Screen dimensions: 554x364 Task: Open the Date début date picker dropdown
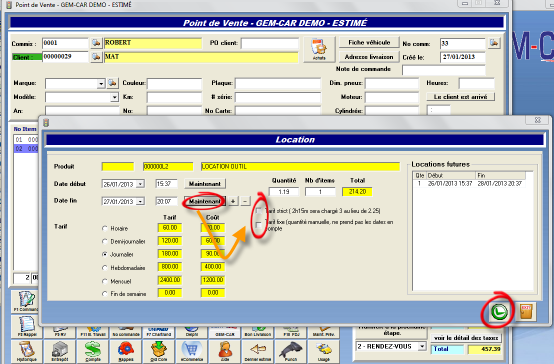pyautogui.click(x=141, y=184)
